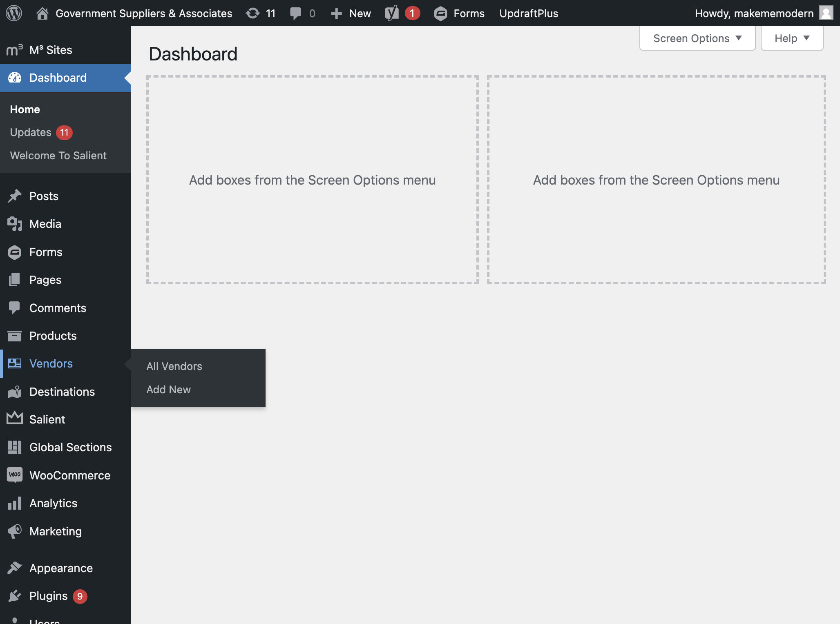Click the Global Sections layout icon

(15, 447)
